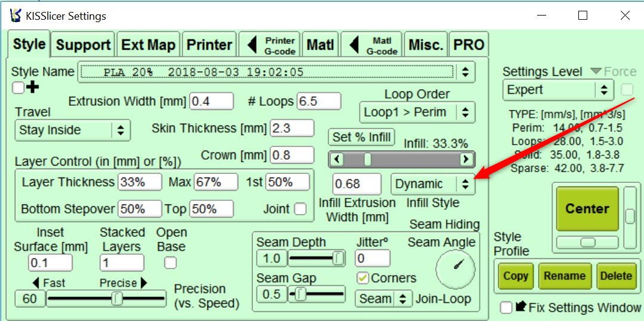Click the Rename style profile button
This screenshot has width=644, height=321.
point(565,276)
